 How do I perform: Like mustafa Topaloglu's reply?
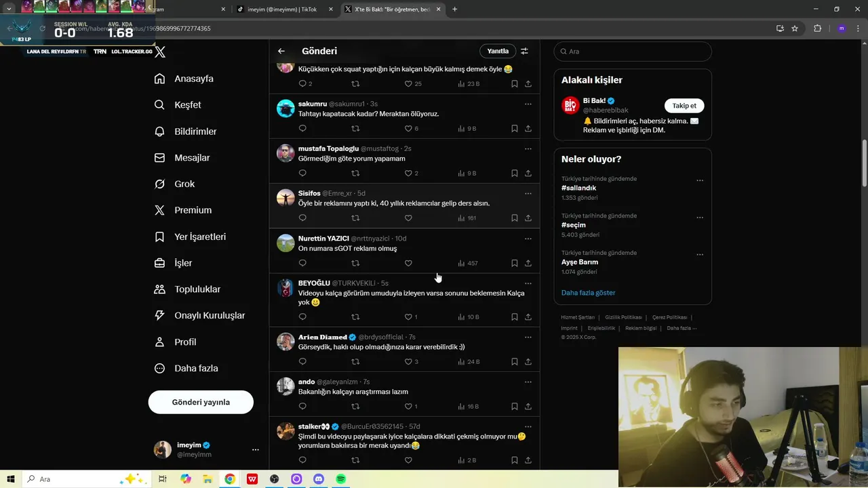point(408,174)
